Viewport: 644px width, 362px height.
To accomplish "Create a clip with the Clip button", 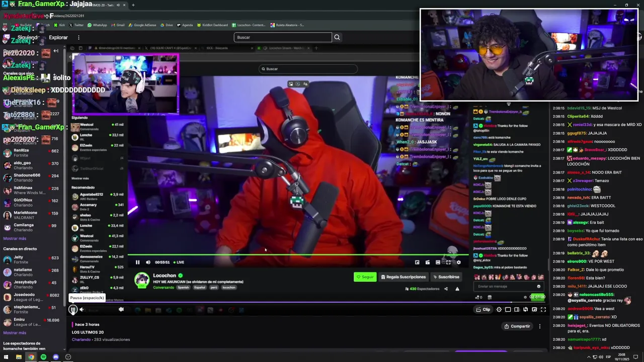I will coord(483,310).
